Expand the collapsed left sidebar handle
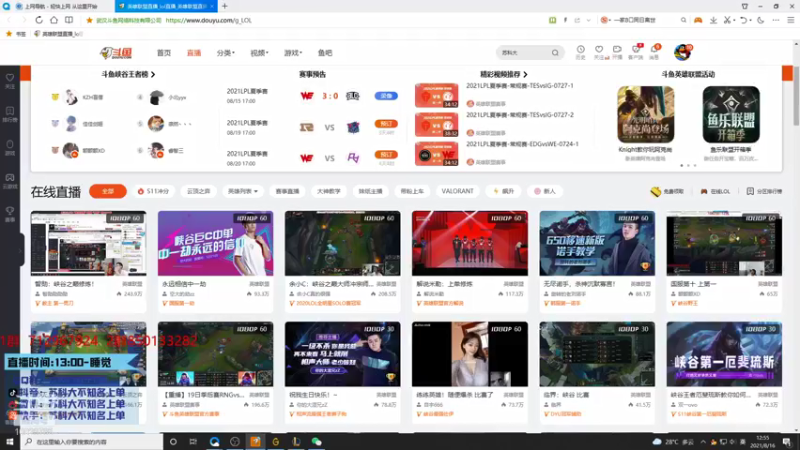 (x=21, y=249)
